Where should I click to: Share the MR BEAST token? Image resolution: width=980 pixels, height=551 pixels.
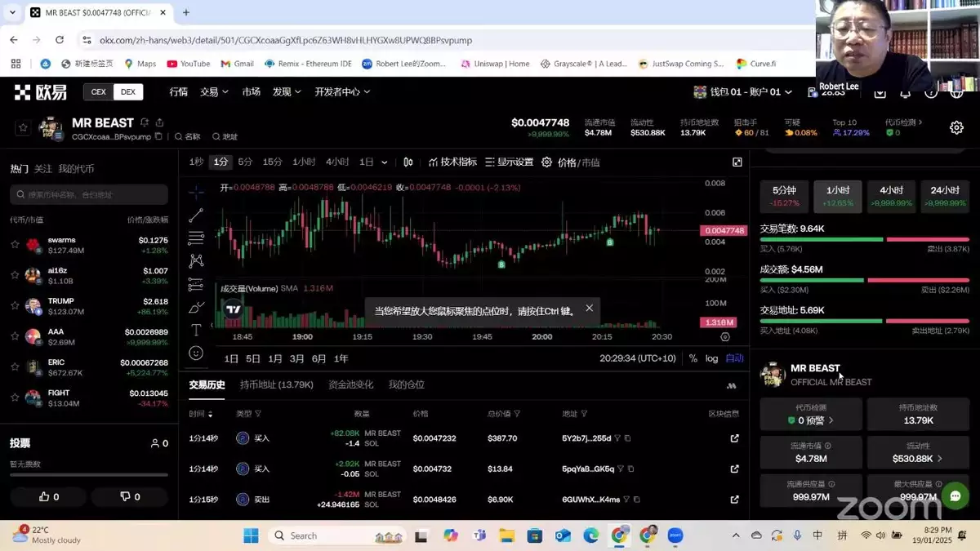[159, 122]
